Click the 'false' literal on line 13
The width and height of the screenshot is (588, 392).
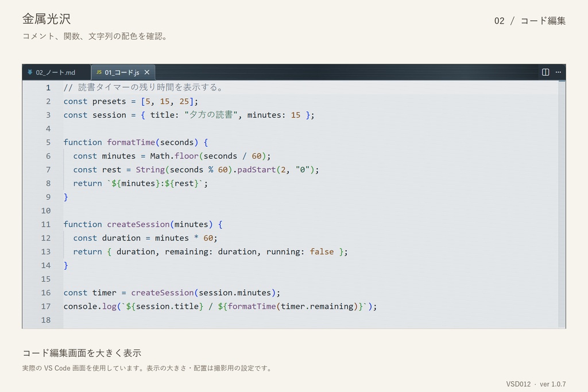[322, 252]
